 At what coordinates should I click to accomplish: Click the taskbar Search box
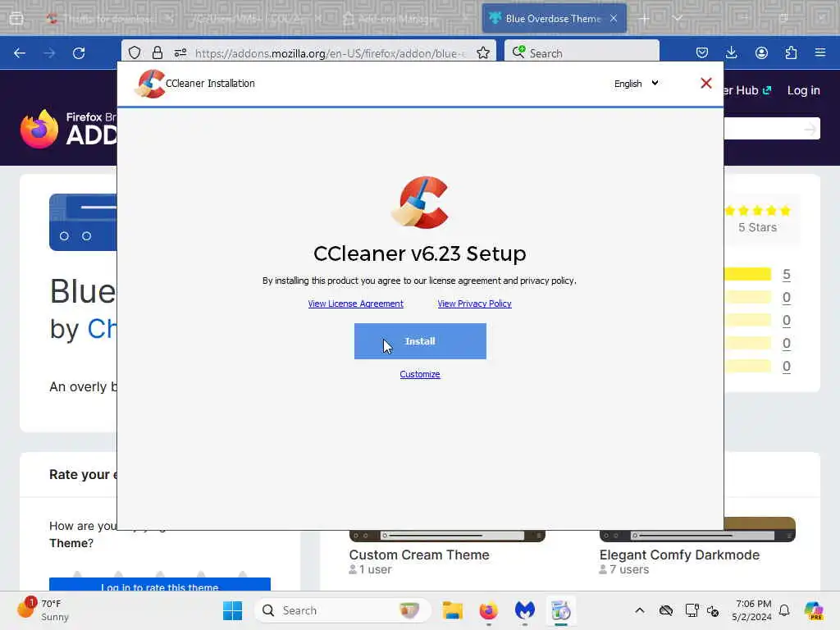(343, 610)
